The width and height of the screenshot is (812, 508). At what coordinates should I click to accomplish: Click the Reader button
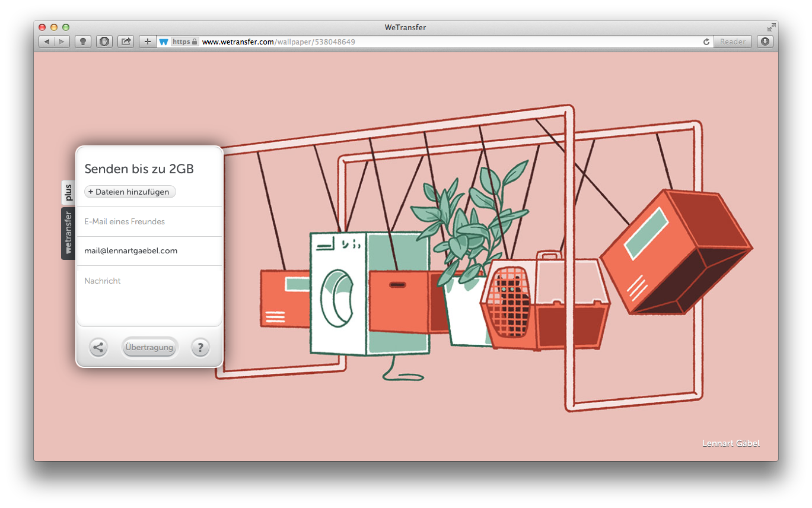point(733,42)
